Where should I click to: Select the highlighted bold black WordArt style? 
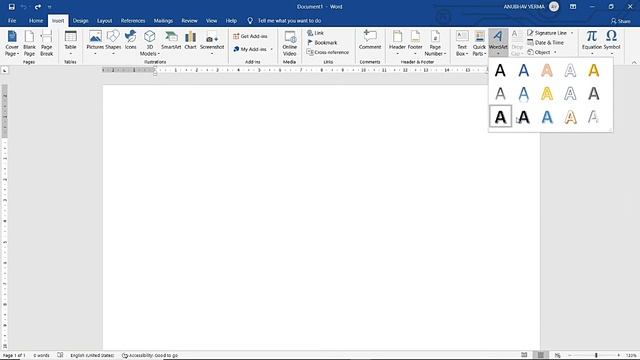tap(500, 117)
